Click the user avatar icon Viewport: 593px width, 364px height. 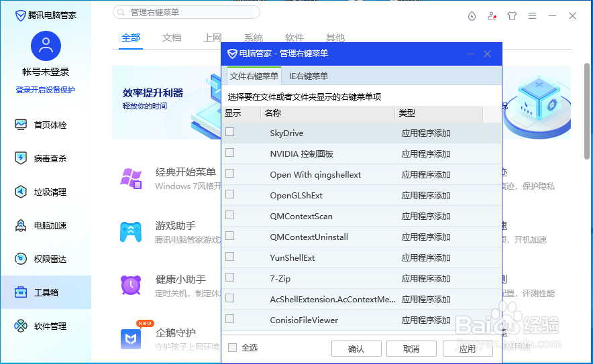click(46, 46)
